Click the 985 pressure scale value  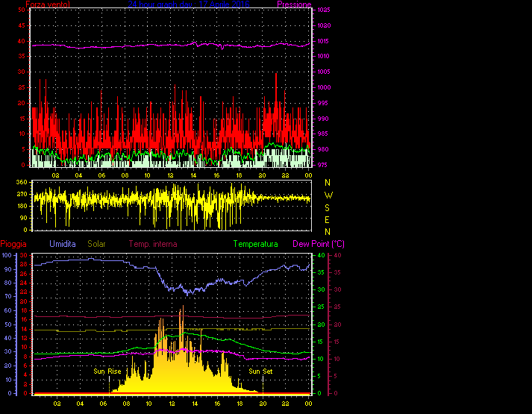tap(322, 134)
